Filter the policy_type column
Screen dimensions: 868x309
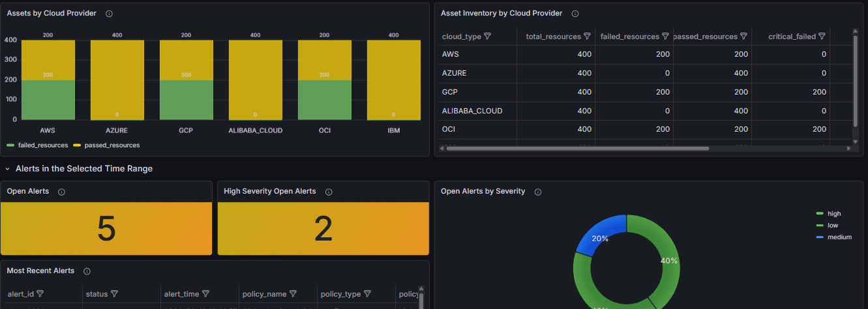click(367, 294)
